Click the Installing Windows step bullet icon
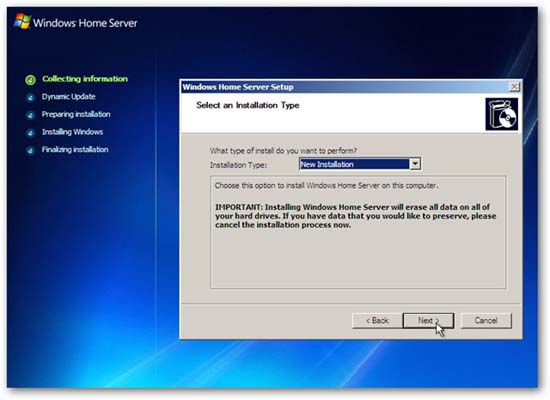 click(x=31, y=133)
